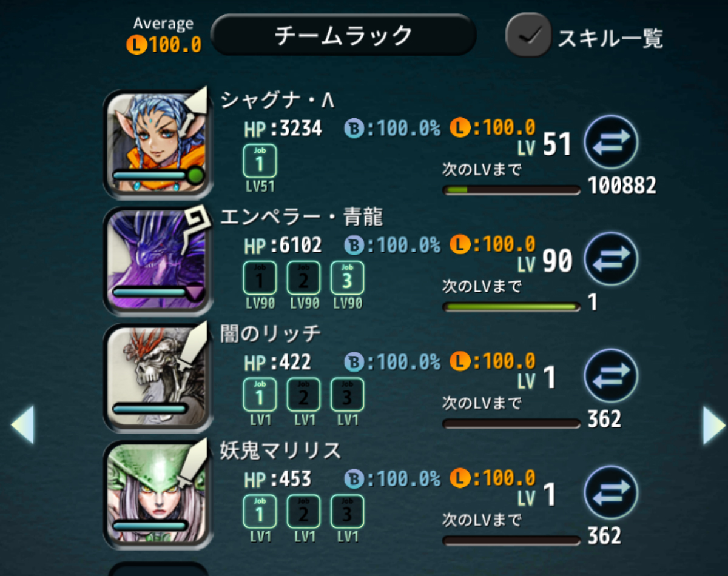Activate Job 3 for 闇のリッチ
This screenshot has height=576, width=728.
pyautogui.click(x=348, y=394)
